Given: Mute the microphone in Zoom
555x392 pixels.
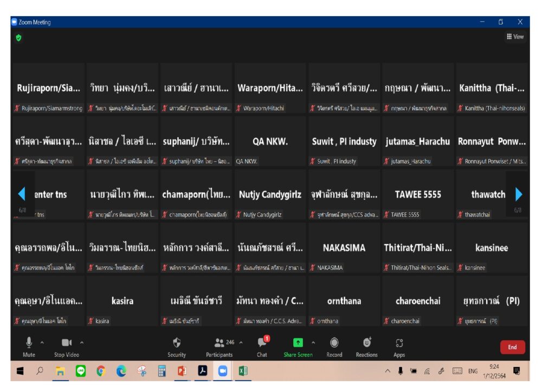Looking at the screenshot, I should 29,347.
